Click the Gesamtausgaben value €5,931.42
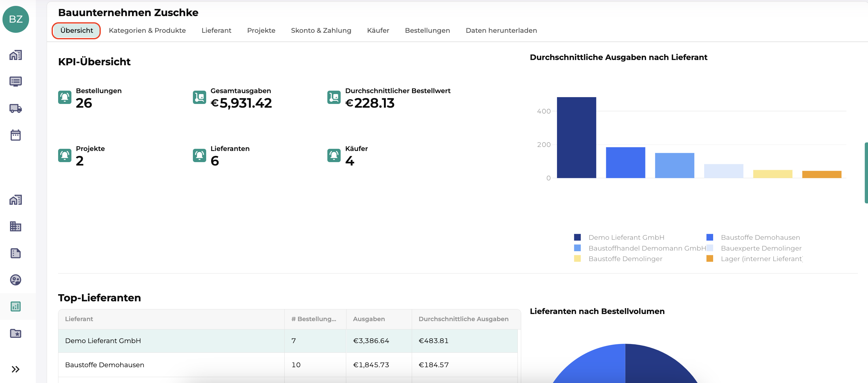This screenshot has height=383, width=868. click(x=241, y=103)
